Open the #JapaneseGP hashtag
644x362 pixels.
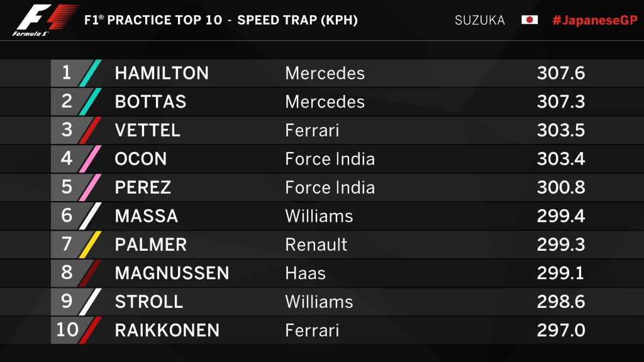pyautogui.click(x=595, y=20)
